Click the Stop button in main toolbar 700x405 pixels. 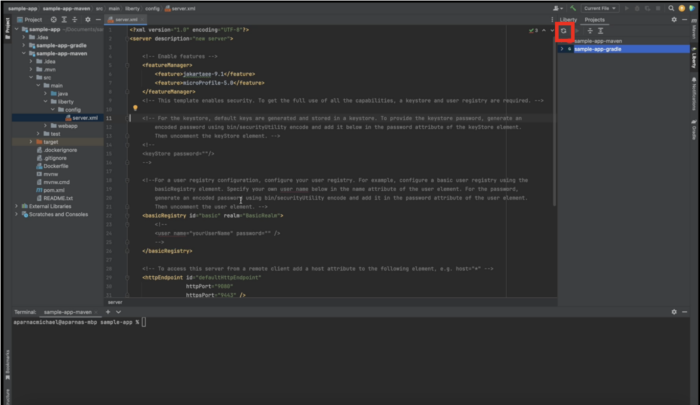(658, 8)
